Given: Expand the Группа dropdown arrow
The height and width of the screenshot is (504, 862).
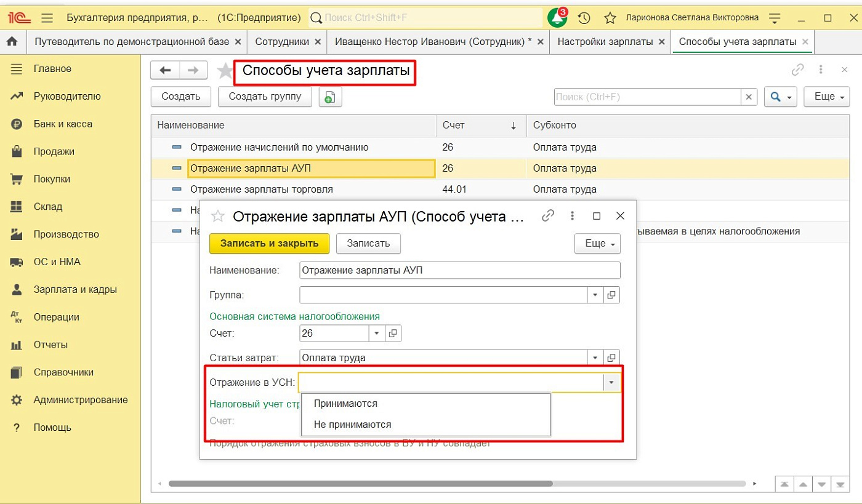Looking at the screenshot, I should pyautogui.click(x=595, y=295).
